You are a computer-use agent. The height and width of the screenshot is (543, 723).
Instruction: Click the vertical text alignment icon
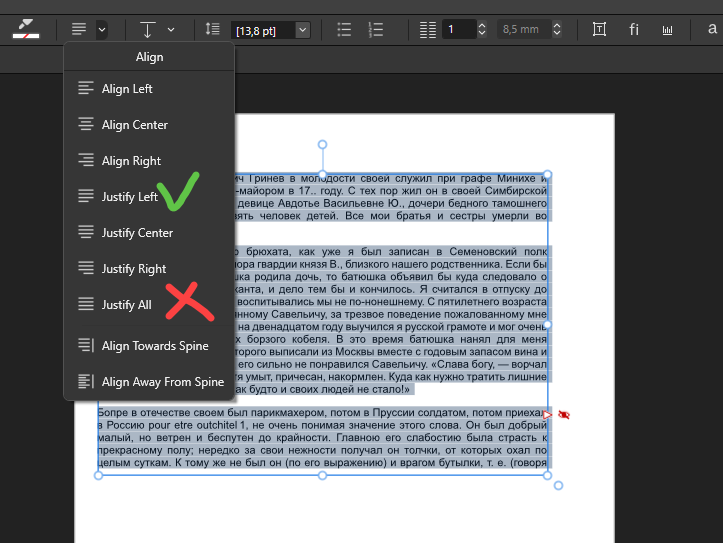tap(147, 30)
